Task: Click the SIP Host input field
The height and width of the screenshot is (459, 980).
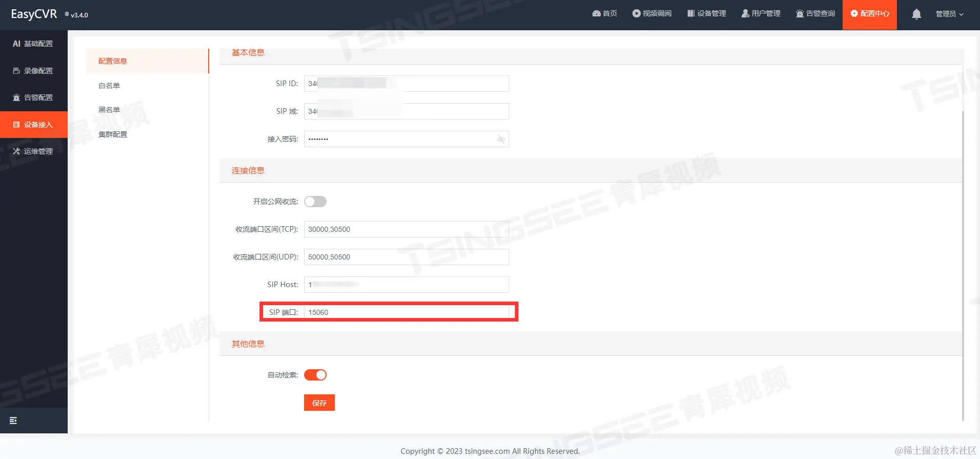Action: (407, 285)
